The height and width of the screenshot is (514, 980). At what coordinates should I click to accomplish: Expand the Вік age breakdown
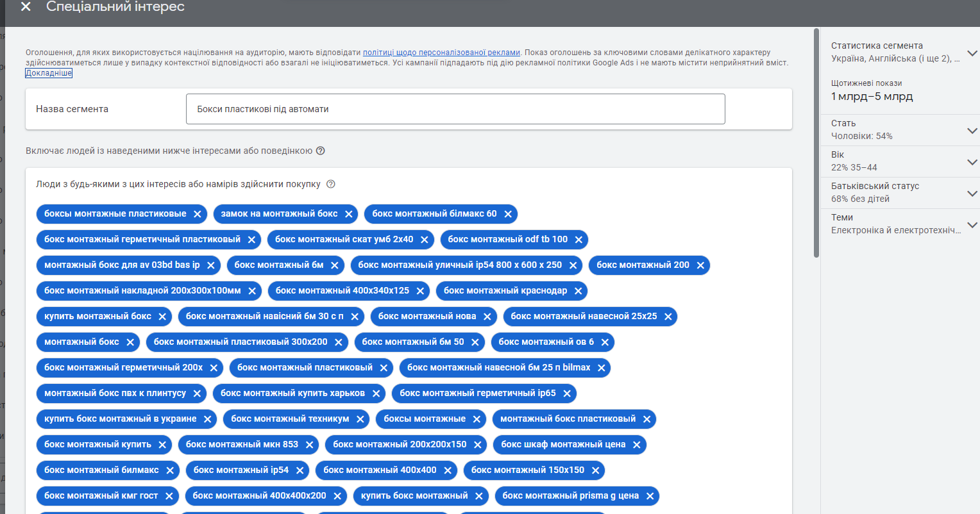[x=972, y=162]
